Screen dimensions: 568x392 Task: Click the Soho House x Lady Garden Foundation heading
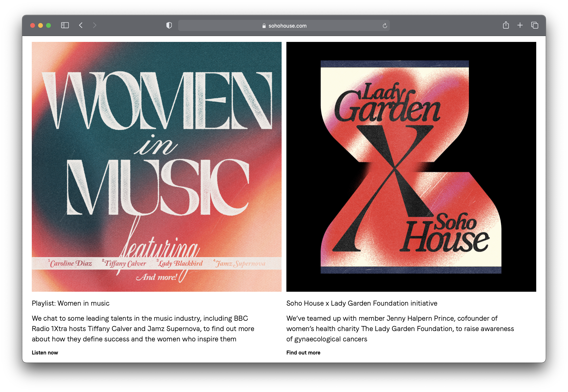coord(362,303)
